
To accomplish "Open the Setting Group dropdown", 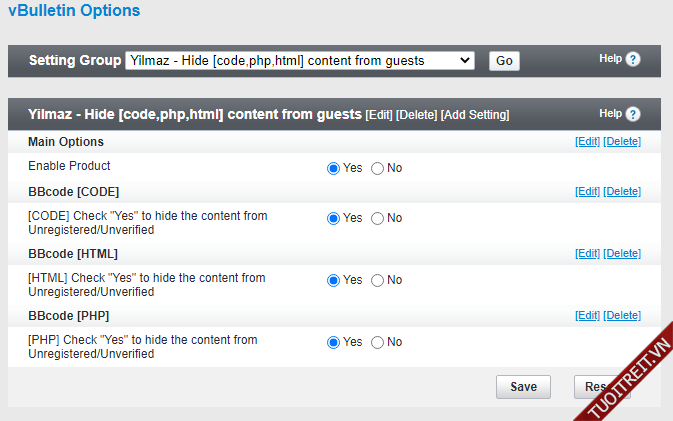I will click(x=300, y=61).
